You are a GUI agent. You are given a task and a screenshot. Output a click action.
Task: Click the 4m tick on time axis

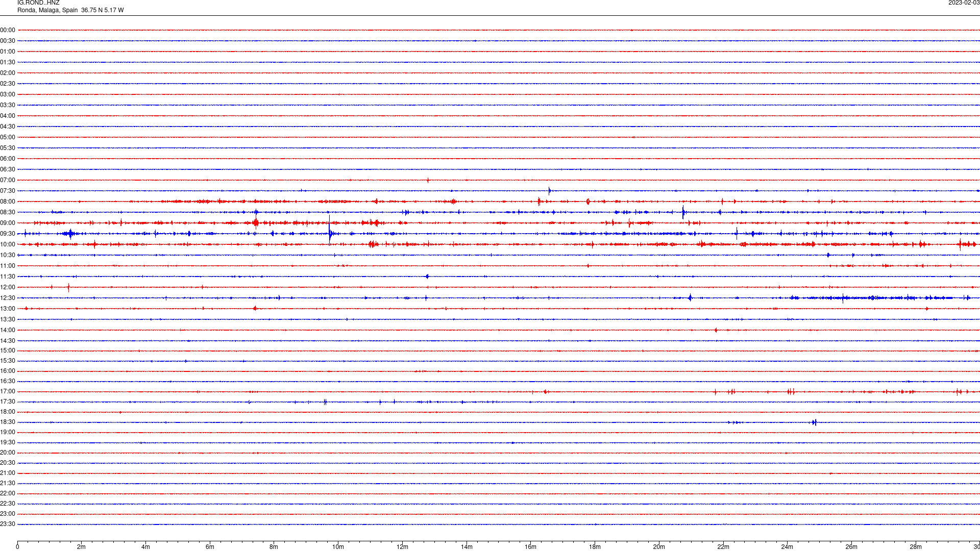[x=145, y=547]
